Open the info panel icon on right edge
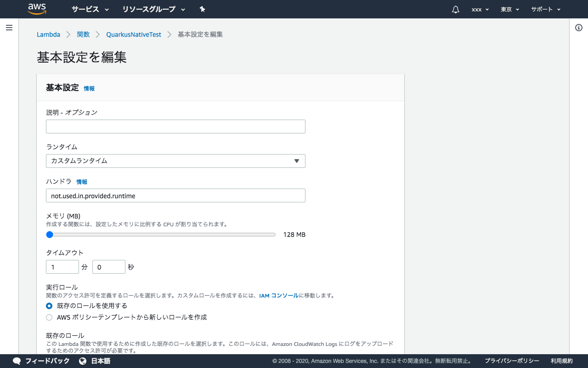588x368 pixels. 578,28
